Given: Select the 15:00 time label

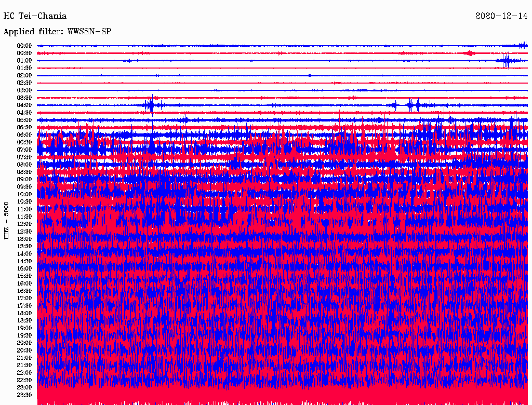Looking at the screenshot, I should pos(24,268).
